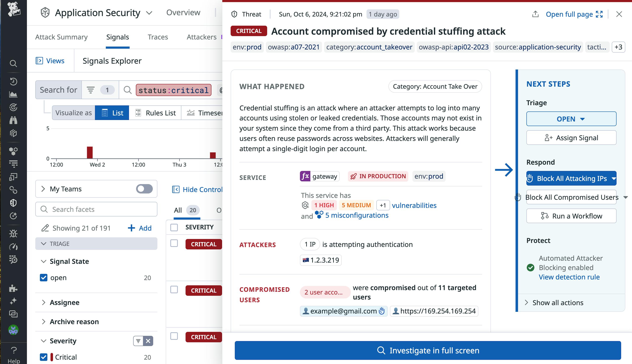Open the search icon in the left sidebar

[14, 63]
